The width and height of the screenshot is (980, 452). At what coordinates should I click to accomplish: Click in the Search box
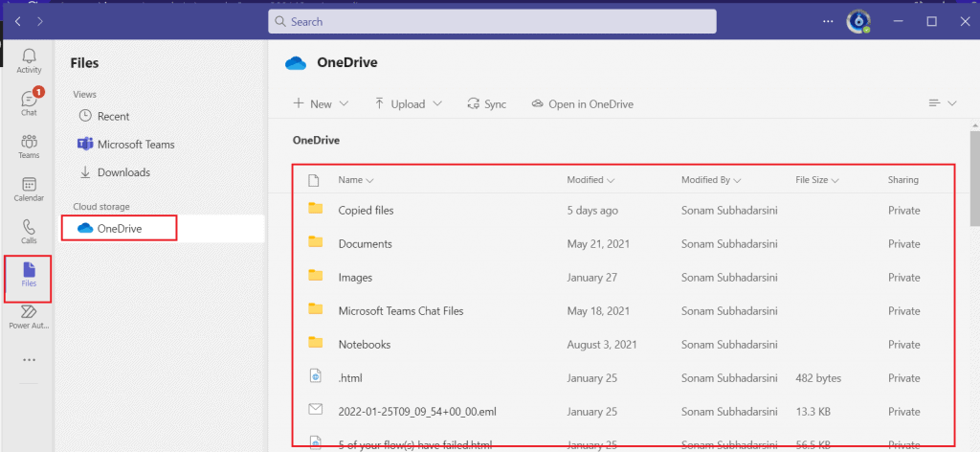click(x=492, y=22)
